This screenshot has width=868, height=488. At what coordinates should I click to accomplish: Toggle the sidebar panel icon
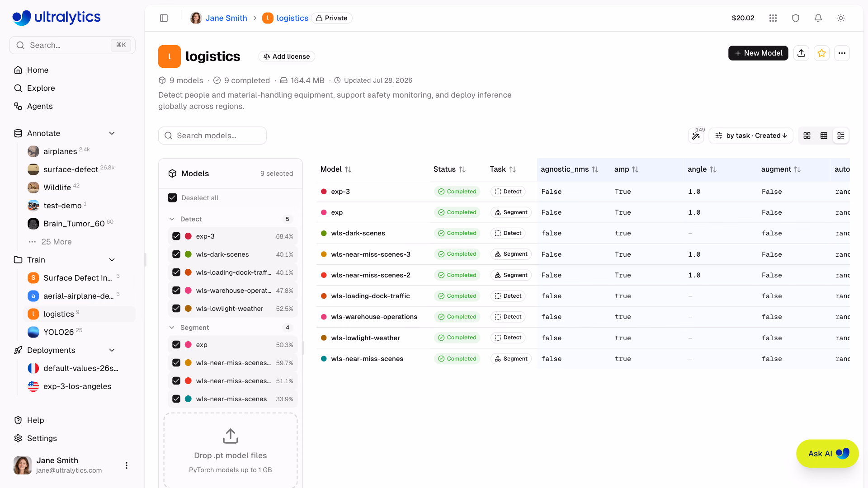coord(164,18)
